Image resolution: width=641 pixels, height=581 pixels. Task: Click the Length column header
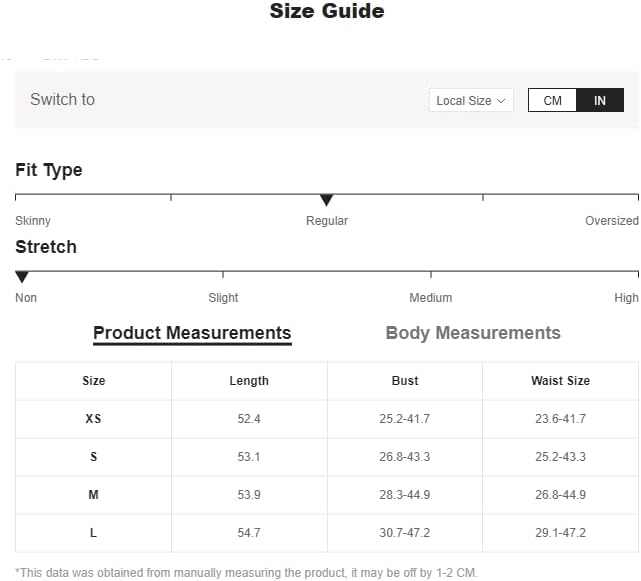pos(249,381)
